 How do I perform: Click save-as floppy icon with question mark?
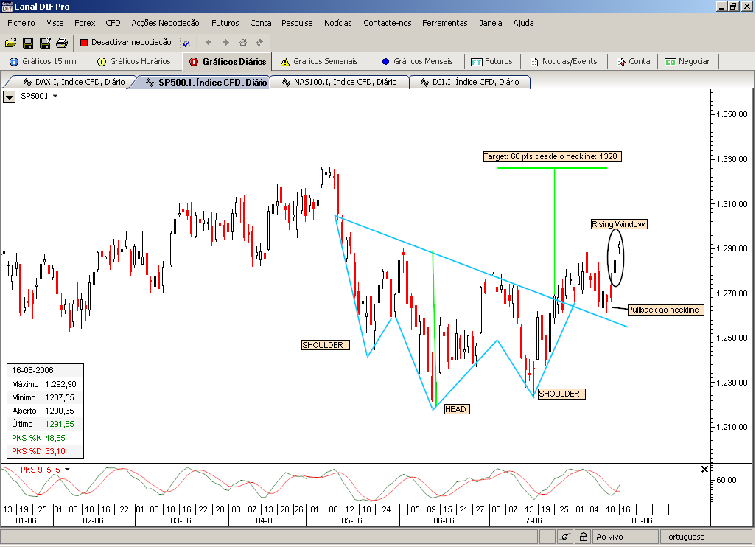[46, 43]
